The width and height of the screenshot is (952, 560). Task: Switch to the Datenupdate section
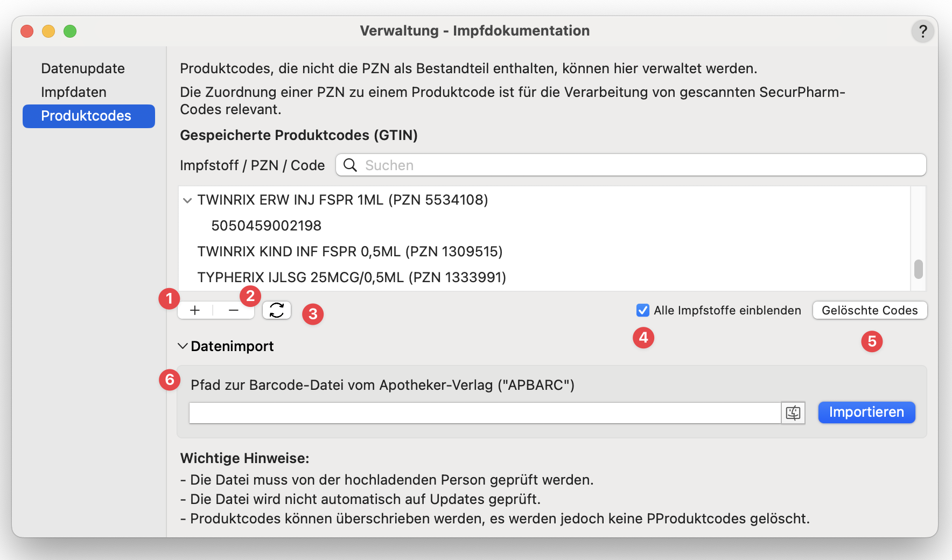(83, 68)
